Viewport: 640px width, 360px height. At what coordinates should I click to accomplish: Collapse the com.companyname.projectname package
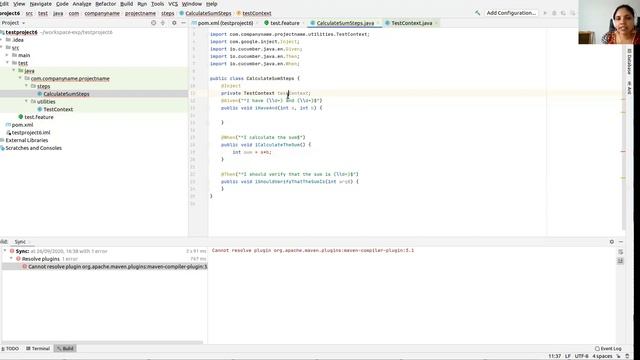point(20,78)
